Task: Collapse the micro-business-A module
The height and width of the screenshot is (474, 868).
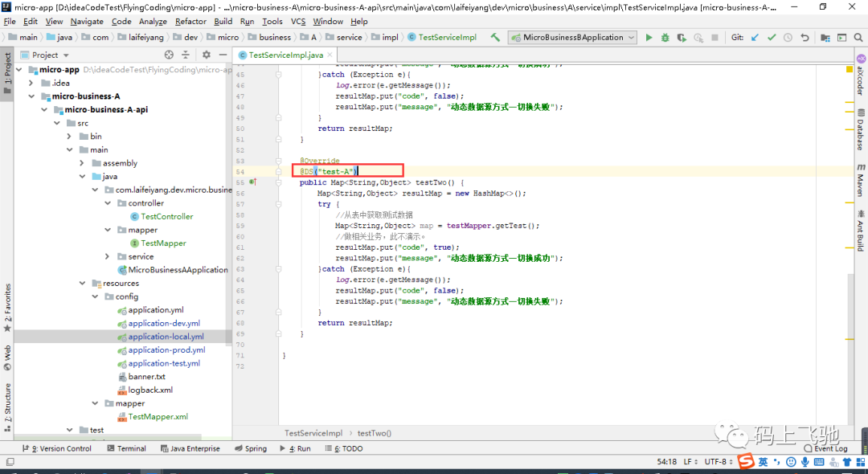Action: click(31, 96)
